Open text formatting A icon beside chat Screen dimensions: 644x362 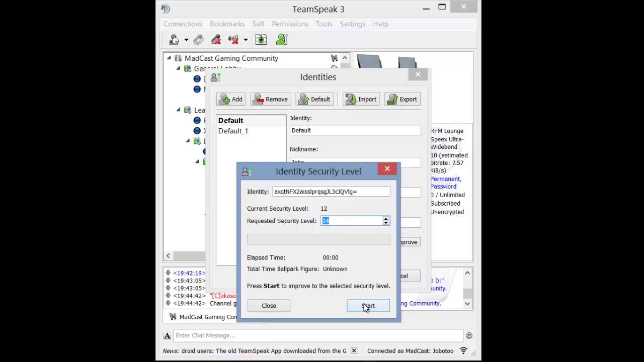point(168,336)
